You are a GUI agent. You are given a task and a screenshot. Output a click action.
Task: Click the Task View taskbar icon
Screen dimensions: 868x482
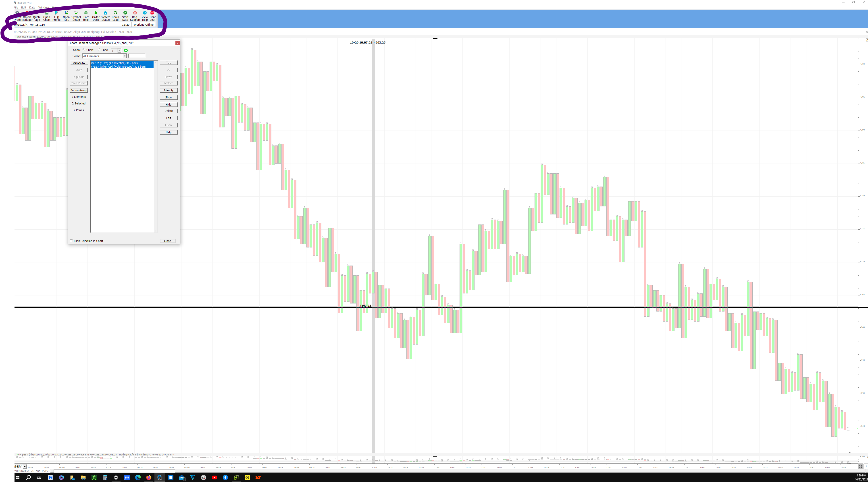[x=39, y=477]
